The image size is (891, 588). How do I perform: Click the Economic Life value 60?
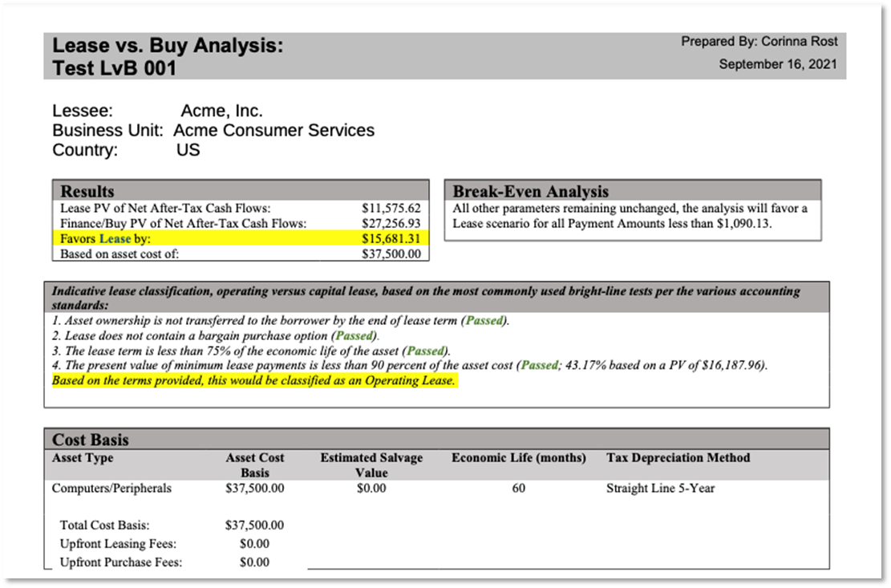point(518,489)
